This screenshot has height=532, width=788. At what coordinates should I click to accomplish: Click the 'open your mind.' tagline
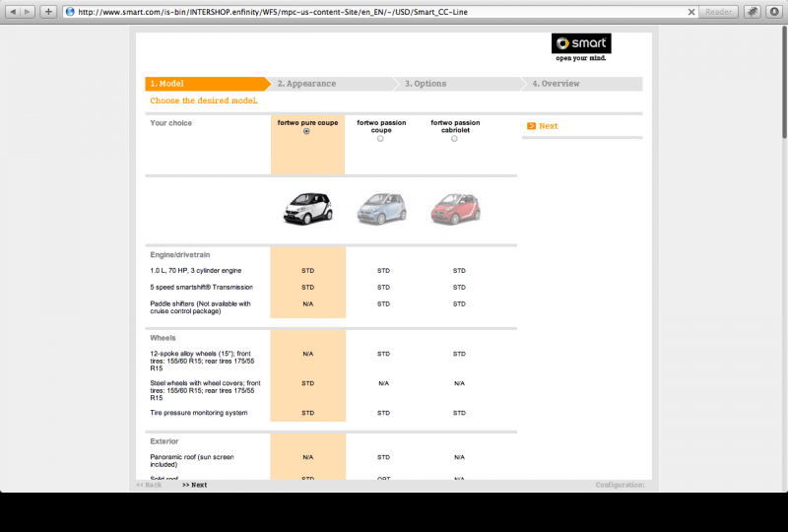581,58
